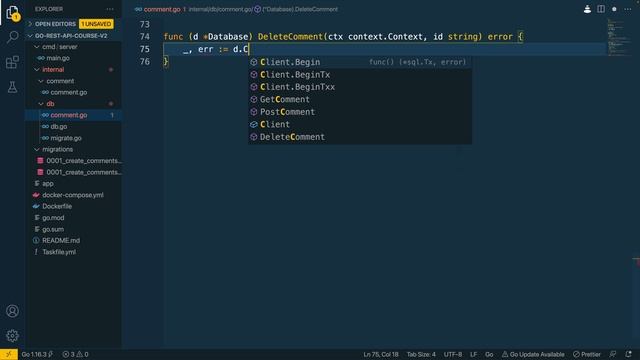Click LF line ending in status bar
Viewport: 640px width, 360px height.
(x=473, y=354)
